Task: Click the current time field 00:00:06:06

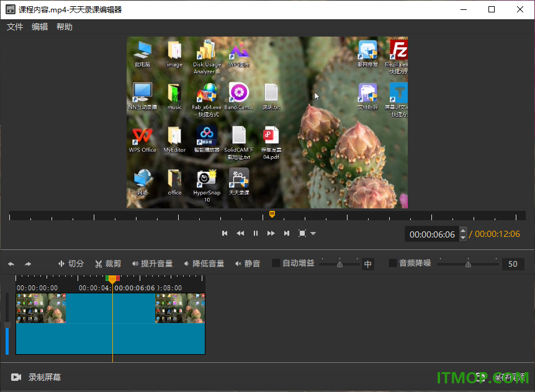Action: (x=432, y=234)
